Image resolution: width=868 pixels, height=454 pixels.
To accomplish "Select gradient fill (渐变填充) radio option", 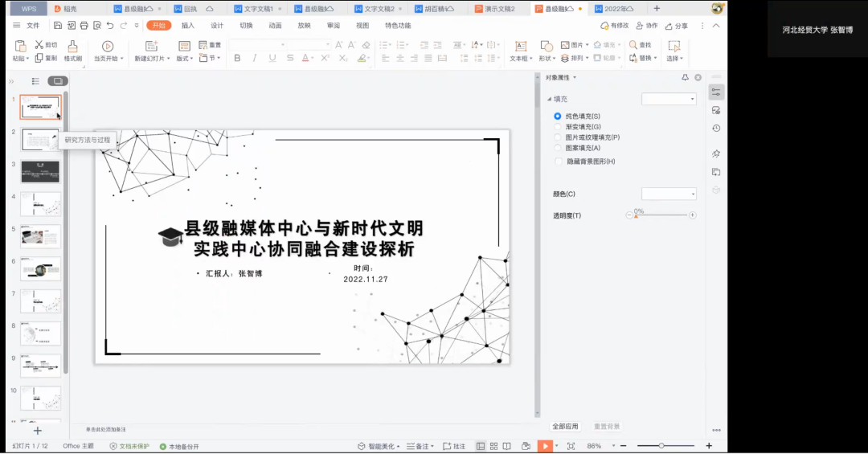I will (558, 127).
